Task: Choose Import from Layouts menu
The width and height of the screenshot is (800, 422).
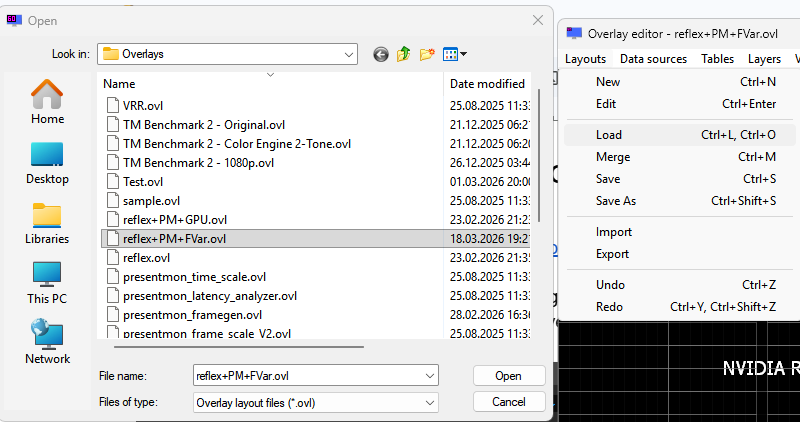Action: (x=680, y=232)
